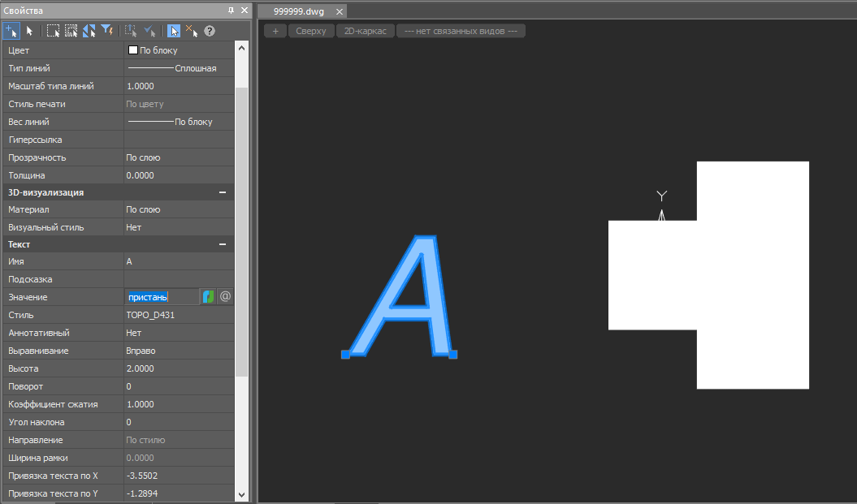Click the blue-green icon beside Значение field
Screen dimensions: 857x504
209,297
